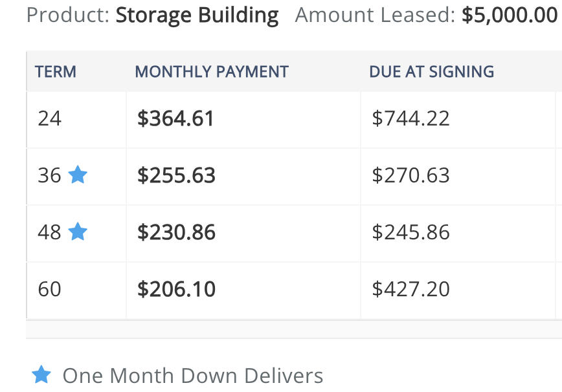Viewport: 562px width, 392px height.
Task: Click the star icon before One Month Down Delivers
Action: point(41,375)
